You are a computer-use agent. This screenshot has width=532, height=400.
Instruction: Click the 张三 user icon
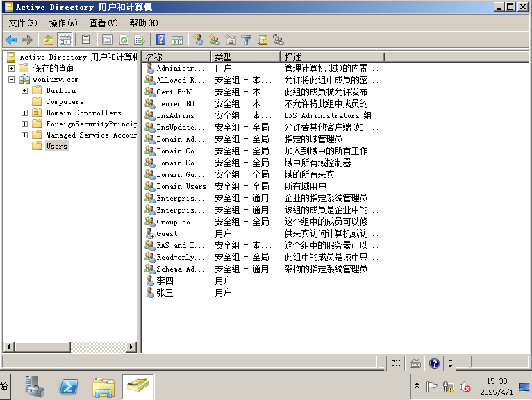click(x=150, y=292)
